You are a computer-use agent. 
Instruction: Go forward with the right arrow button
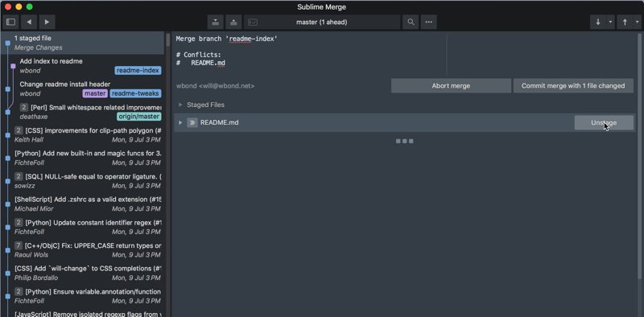pyautogui.click(x=47, y=23)
